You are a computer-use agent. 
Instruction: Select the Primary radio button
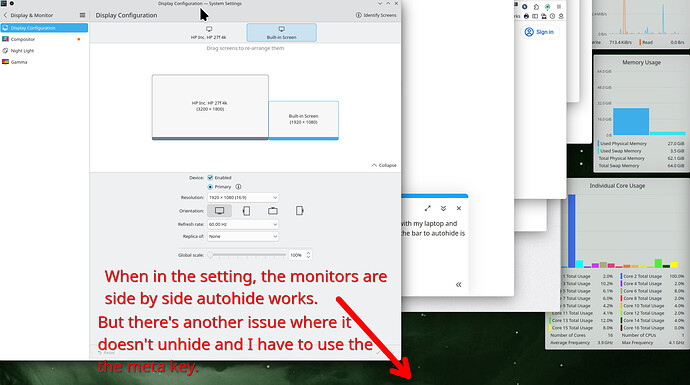(210, 187)
